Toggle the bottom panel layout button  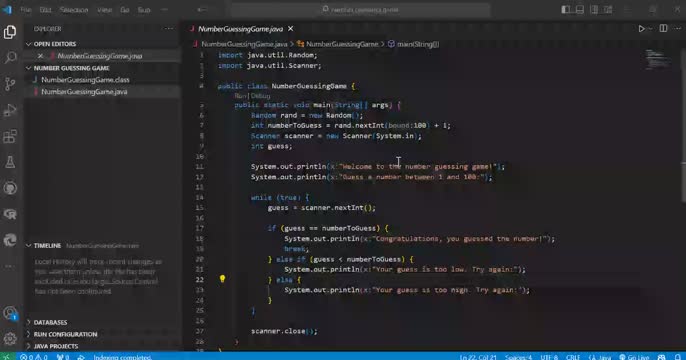580,9
